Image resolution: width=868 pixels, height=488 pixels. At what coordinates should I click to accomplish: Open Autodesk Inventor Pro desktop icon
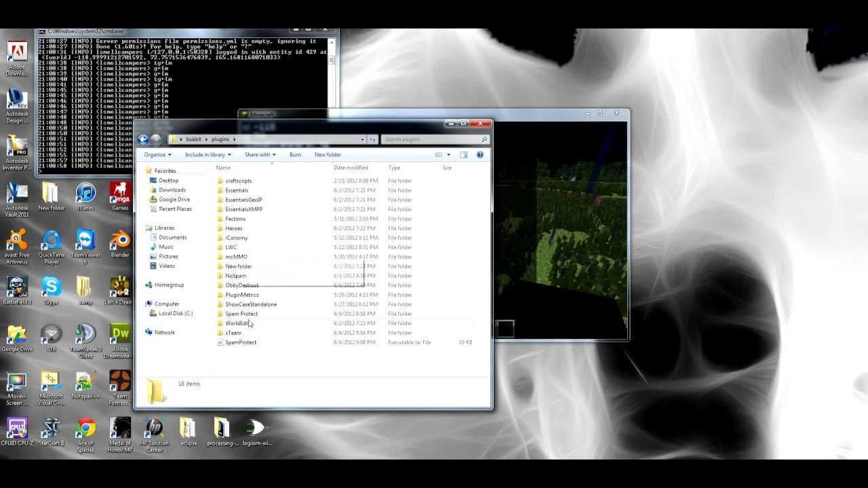tap(17, 152)
